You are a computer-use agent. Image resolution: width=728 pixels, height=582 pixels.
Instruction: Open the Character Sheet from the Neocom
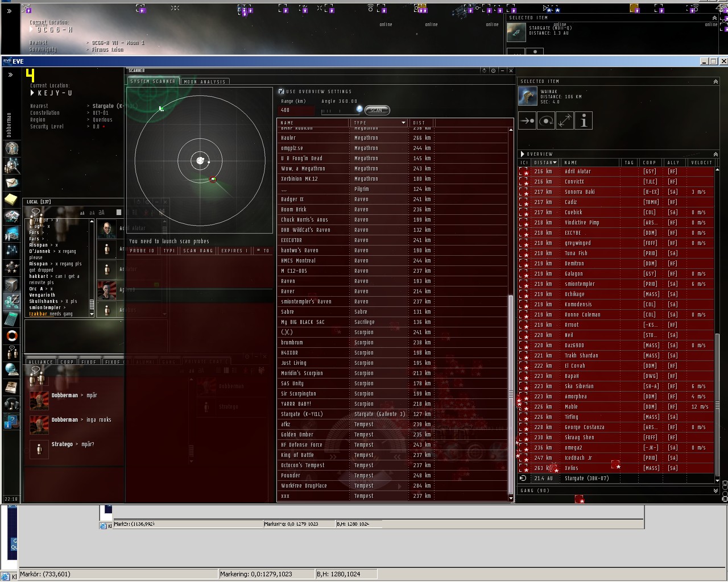(12, 148)
